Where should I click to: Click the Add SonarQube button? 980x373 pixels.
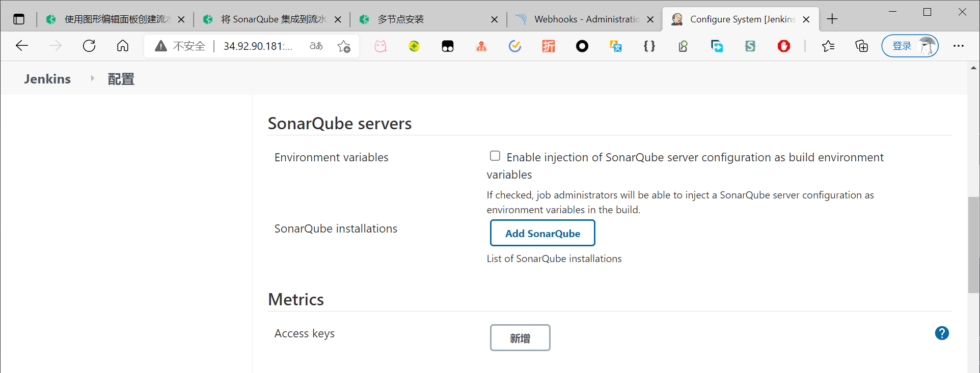click(x=542, y=233)
